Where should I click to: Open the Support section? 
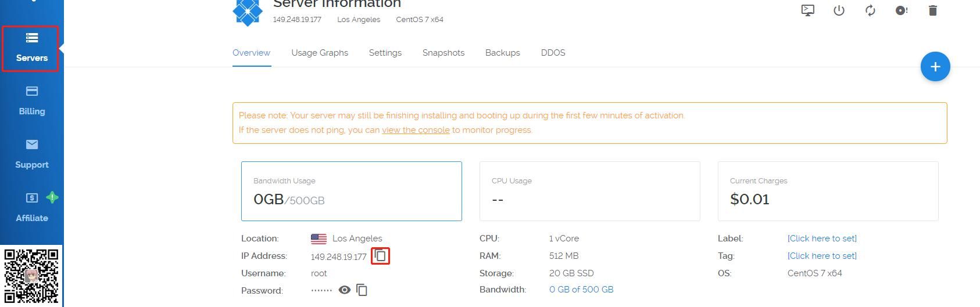[31, 154]
